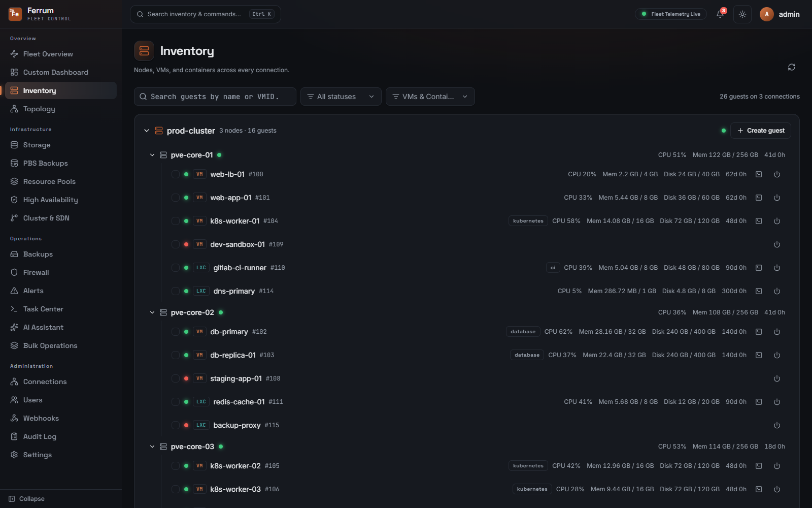812x508 pixels.
Task: Open console for redis-cache-01
Action: [x=759, y=402]
